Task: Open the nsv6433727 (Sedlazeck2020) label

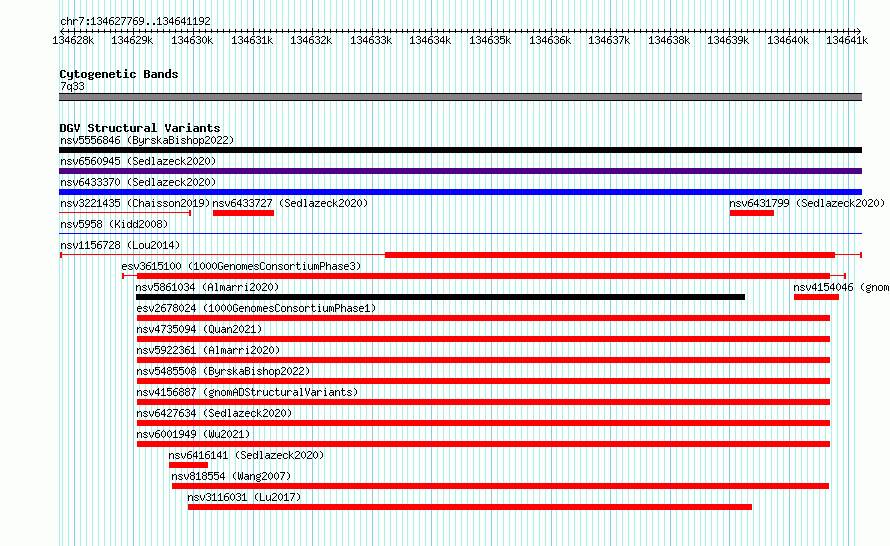Action: point(290,203)
